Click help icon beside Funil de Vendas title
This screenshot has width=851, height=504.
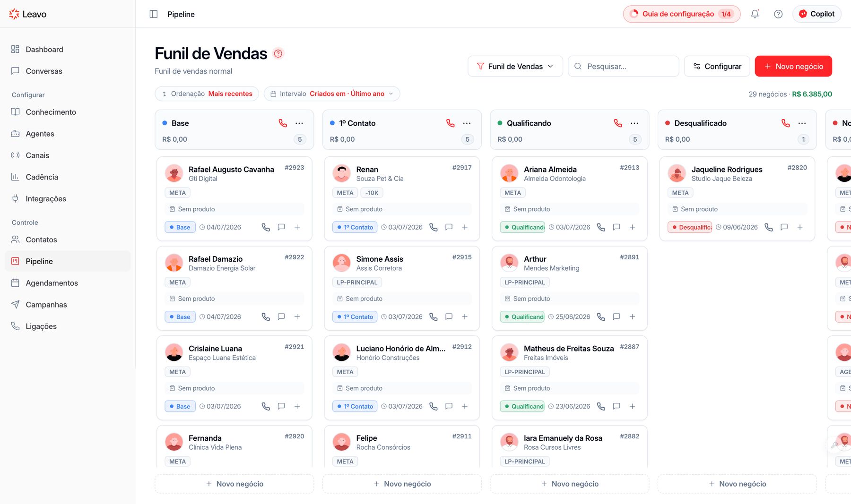coord(278,53)
